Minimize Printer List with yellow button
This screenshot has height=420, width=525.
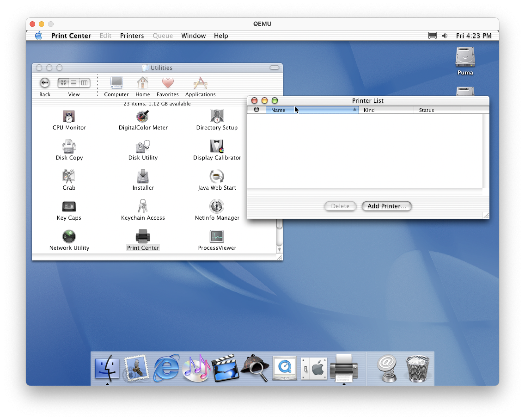[265, 101]
